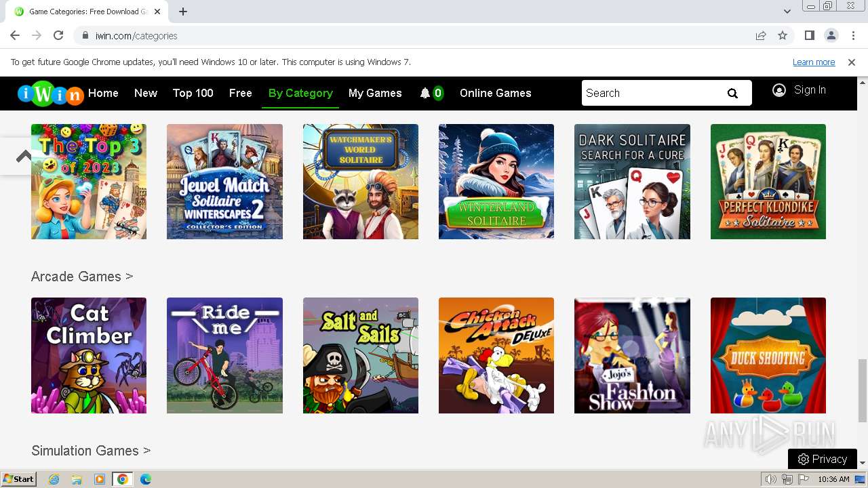Click the Chrome taskbar icon
Image resolution: width=868 pixels, height=488 pixels.
[123, 479]
